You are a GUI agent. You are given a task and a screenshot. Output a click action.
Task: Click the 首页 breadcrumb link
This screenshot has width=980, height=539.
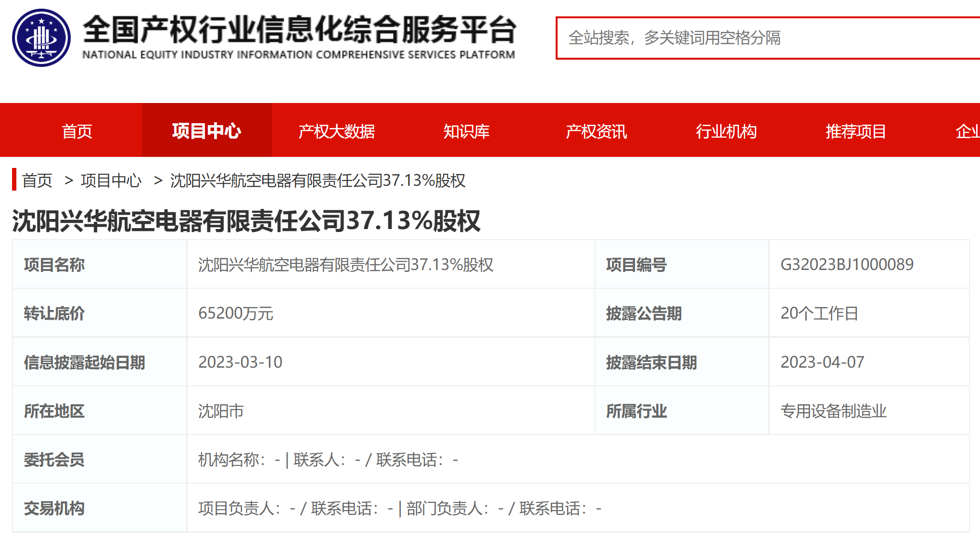pos(37,180)
